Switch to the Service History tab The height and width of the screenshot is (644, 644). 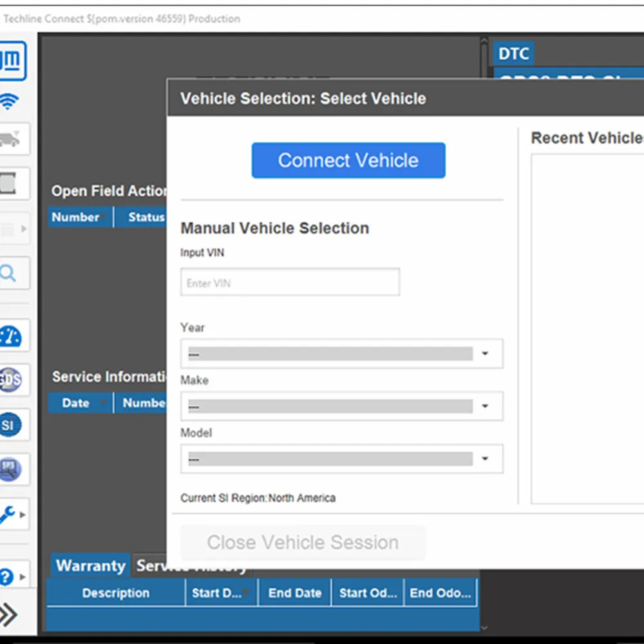click(x=191, y=566)
